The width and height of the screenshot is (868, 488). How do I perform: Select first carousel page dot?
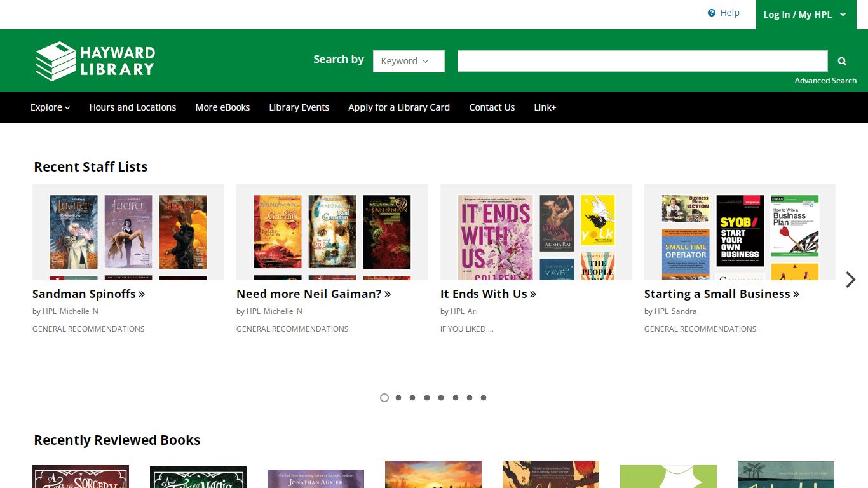click(x=384, y=398)
